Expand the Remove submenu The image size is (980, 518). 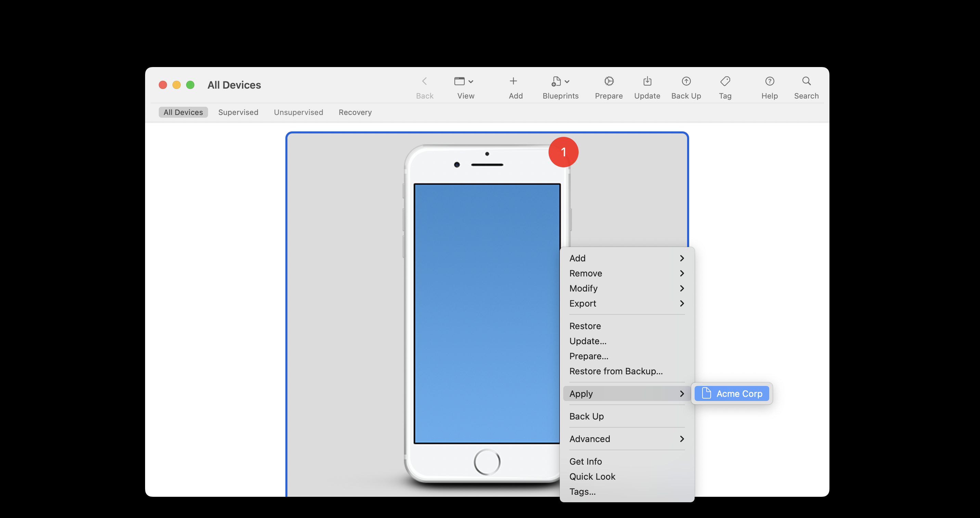click(627, 273)
